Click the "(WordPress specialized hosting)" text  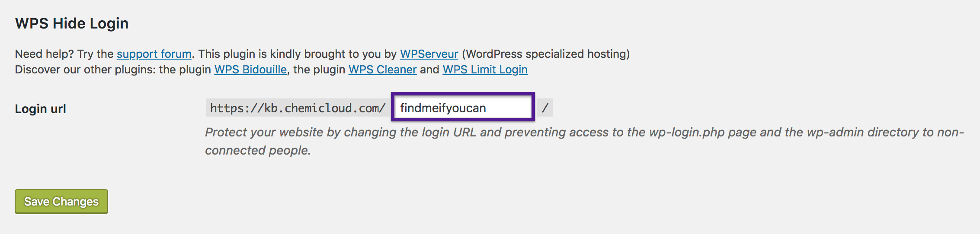546,54
